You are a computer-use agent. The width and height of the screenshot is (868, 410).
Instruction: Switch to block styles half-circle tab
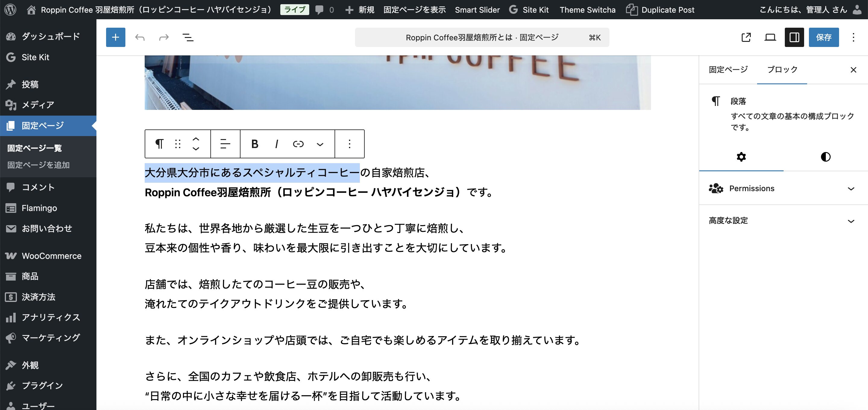pyautogui.click(x=825, y=157)
